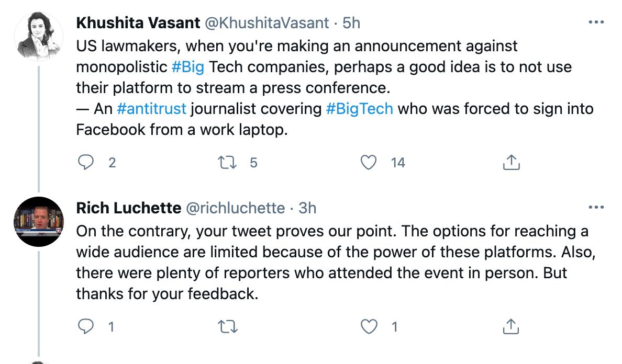Screen dimensions: 622x364
Task: Open more options on Rich Luchette's tweet
Action: point(596,207)
